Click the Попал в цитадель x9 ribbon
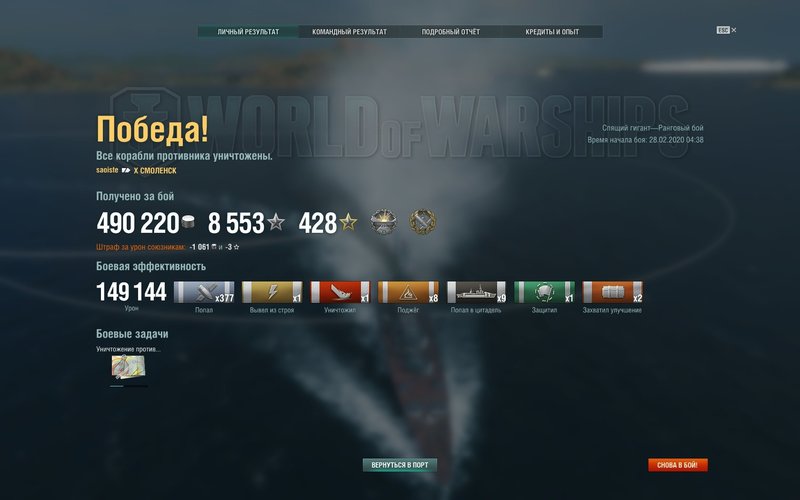The width and height of the screenshot is (800, 500). (x=477, y=292)
